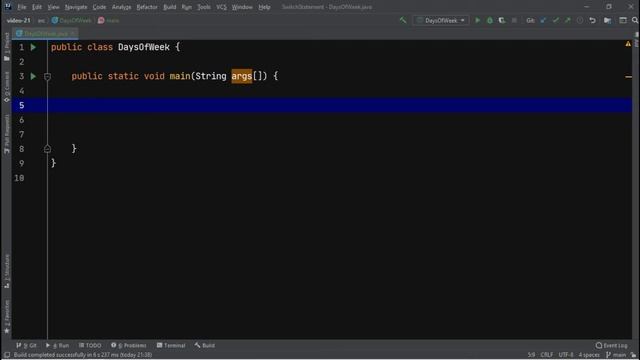Click the src breadcrumb in navigation bar
This screenshot has height=360, width=640.
pyautogui.click(x=41, y=20)
